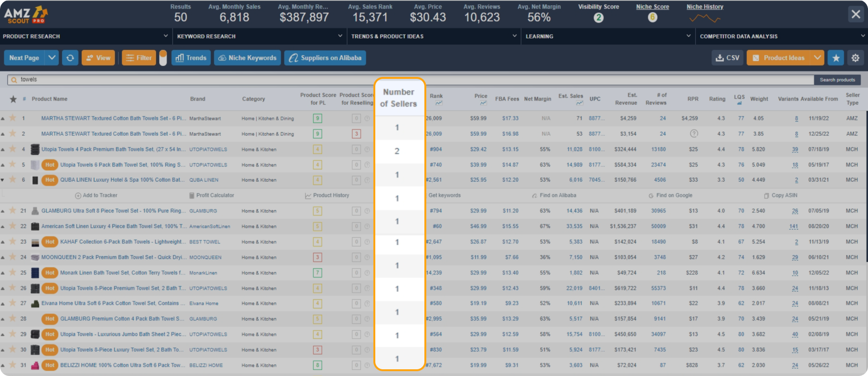Click the View button
The width and height of the screenshot is (868, 376).
point(98,58)
